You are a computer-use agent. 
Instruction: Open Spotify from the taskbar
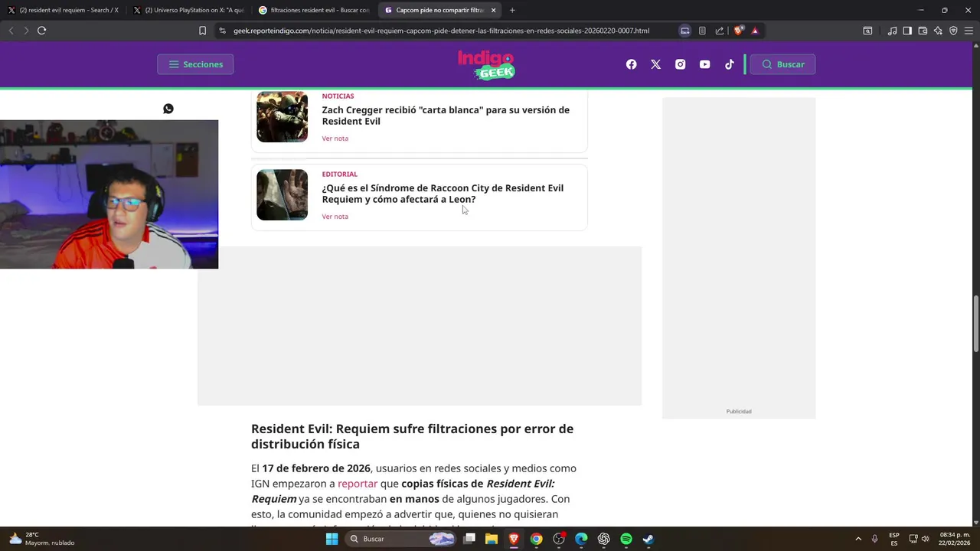[626, 539]
